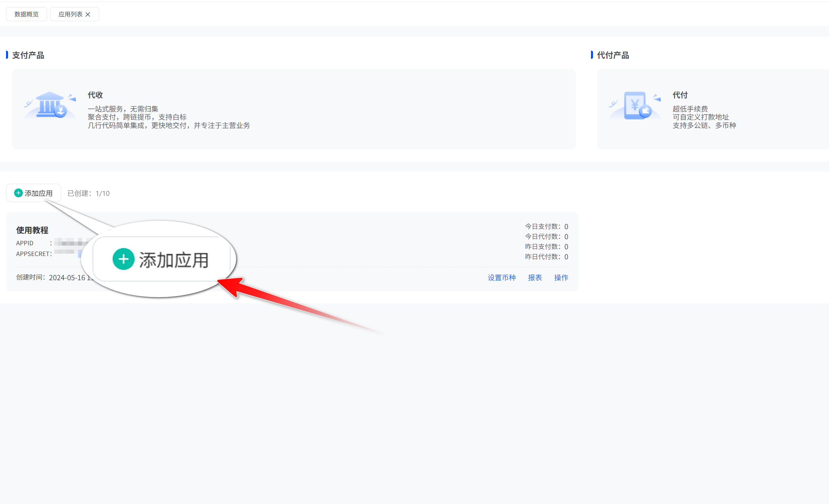Click the 代付产品 section heading

point(613,55)
